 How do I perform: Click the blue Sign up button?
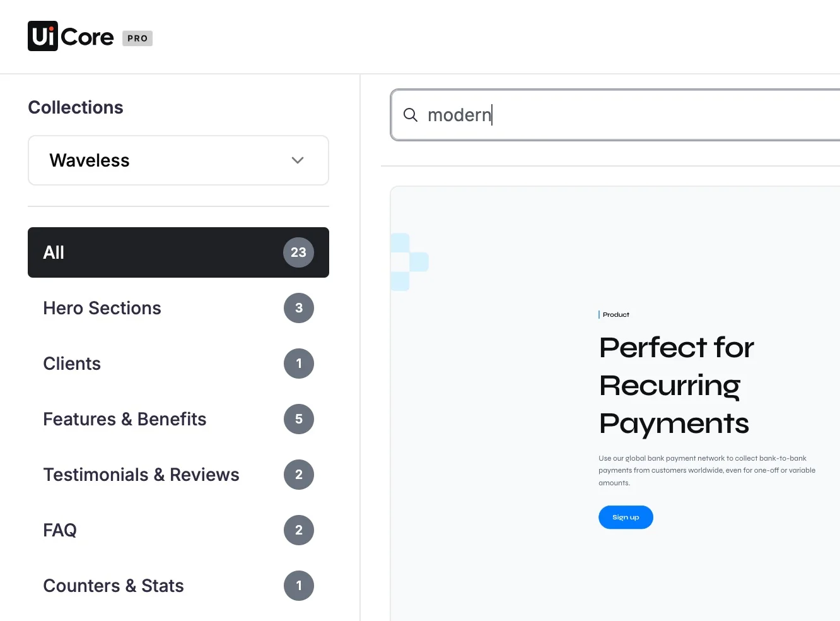click(x=626, y=517)
